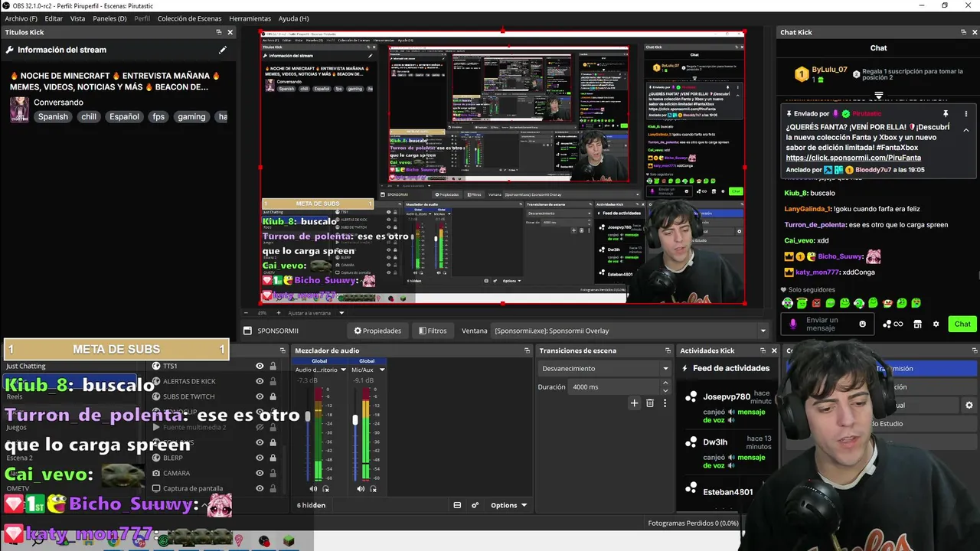Viewport: 980px width, 551px height.
Task: Unpin the pinned chat message
Action: [946, 114]
